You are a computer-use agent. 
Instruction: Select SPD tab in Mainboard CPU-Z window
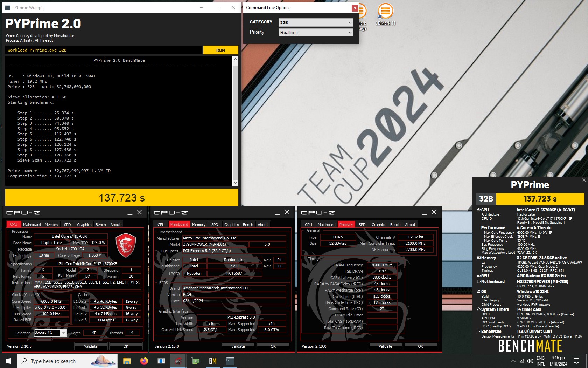click(x=215, y=225)
